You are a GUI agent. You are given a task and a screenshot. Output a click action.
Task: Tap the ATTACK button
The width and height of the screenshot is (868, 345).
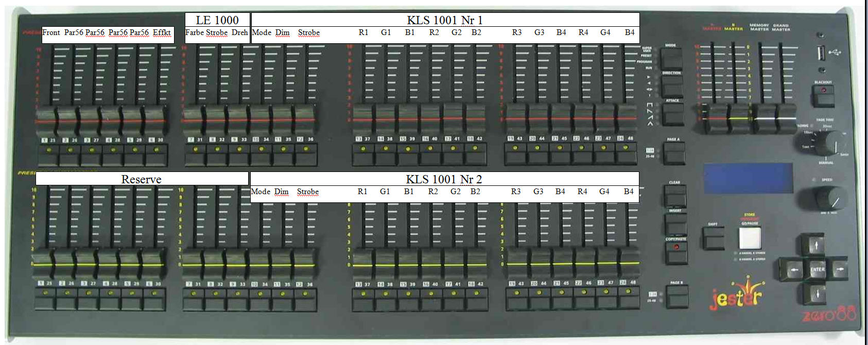coord(673,114)
